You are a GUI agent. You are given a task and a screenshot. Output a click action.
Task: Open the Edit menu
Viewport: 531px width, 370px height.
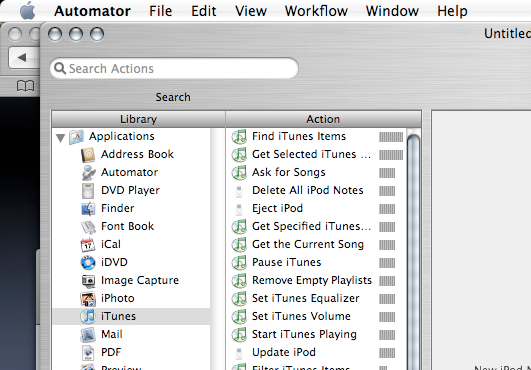pyautogui.click(x=204, y=11)
